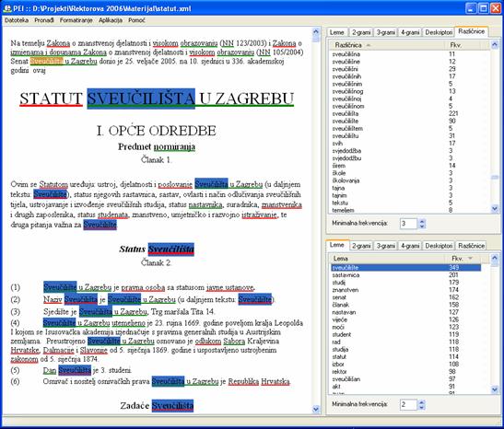Viewport: 504px width, 429px height.
Task: Open the Pronađi menu
Action: click(x=44, y=20)
